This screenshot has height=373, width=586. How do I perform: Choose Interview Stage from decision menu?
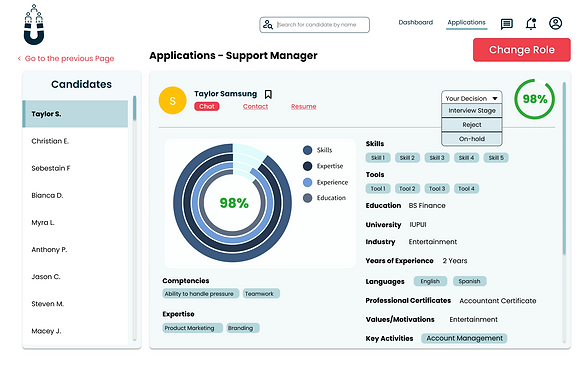472,111
